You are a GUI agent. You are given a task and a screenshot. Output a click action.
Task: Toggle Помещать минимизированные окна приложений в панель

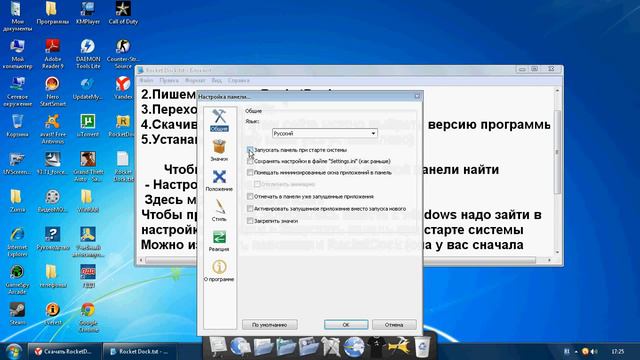[x=250, y=173]
